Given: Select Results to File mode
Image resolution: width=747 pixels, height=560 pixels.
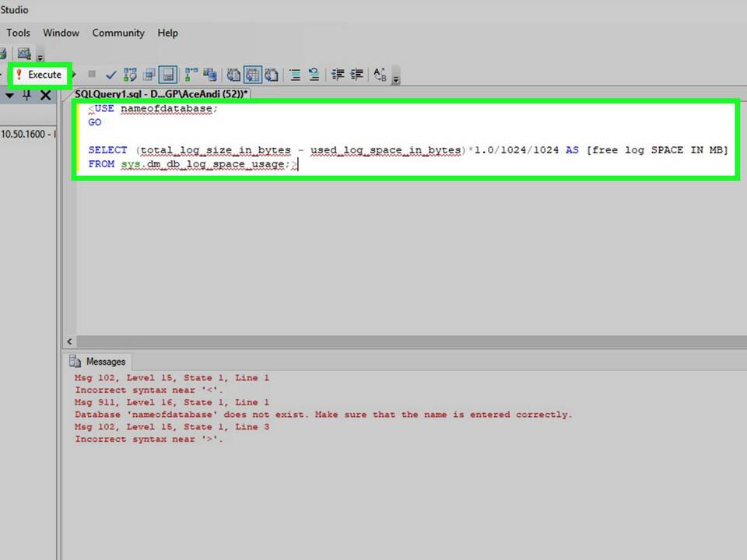Looking at the screenshot, I should [272, 75].
